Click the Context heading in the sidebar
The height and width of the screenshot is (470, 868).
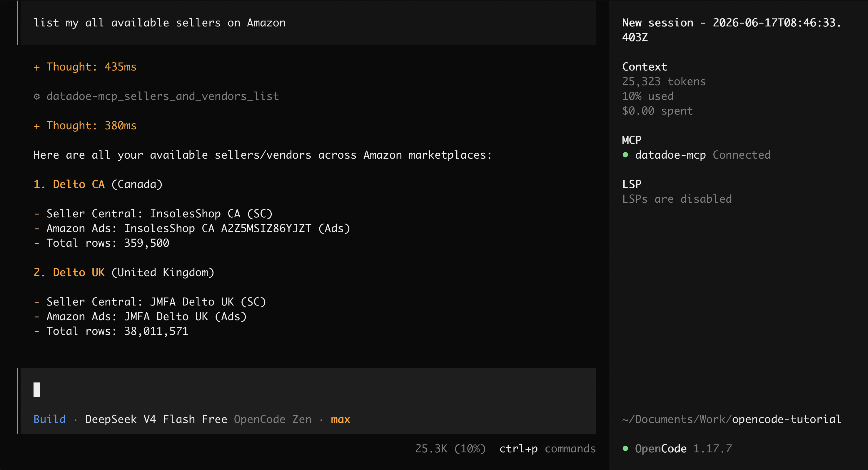pos(645,67)
